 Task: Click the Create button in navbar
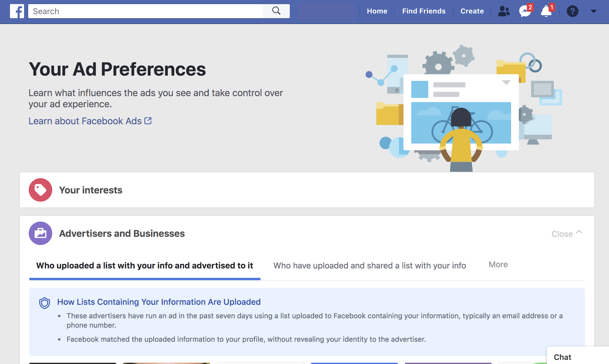click(x=472, y=11)
